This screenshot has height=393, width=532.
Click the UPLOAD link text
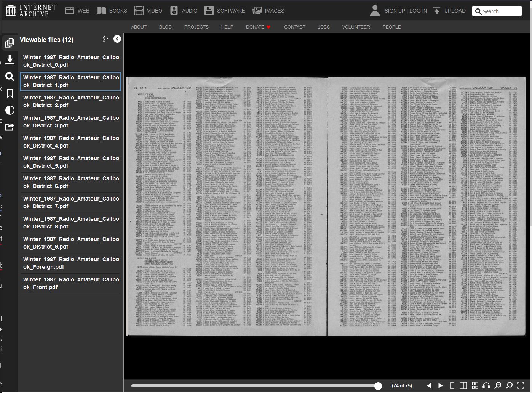point(455,11)
